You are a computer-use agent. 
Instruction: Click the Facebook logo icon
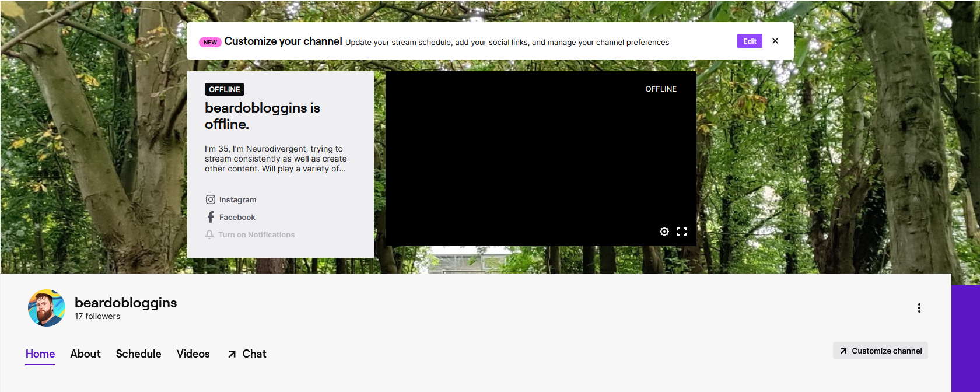coord(211,217)
